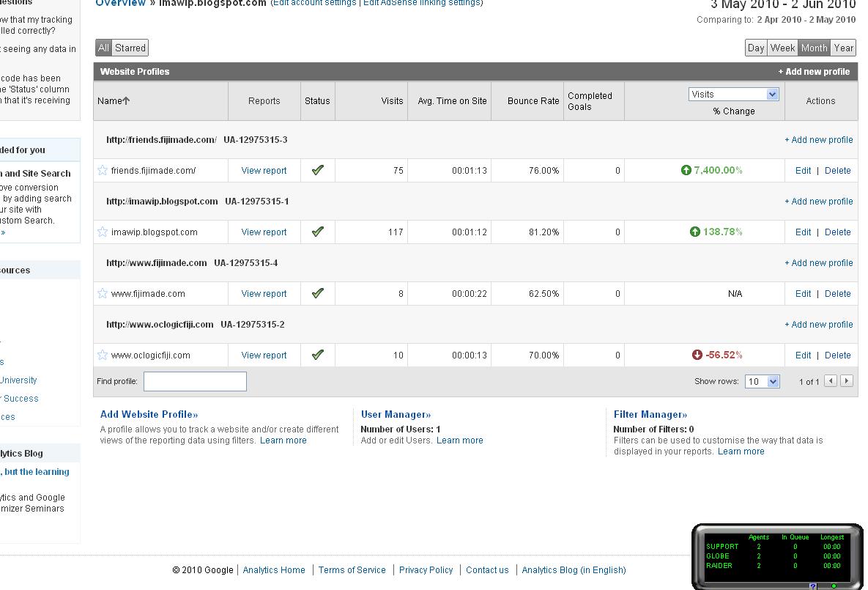The height and width of the screenshot is (590, 868).
Task: Edit the www.oclogicfiji.com profile
Action: tap(804, 355)
